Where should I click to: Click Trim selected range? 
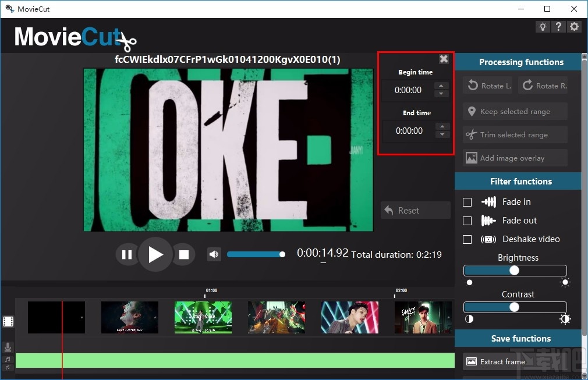[x=515, y=134]
